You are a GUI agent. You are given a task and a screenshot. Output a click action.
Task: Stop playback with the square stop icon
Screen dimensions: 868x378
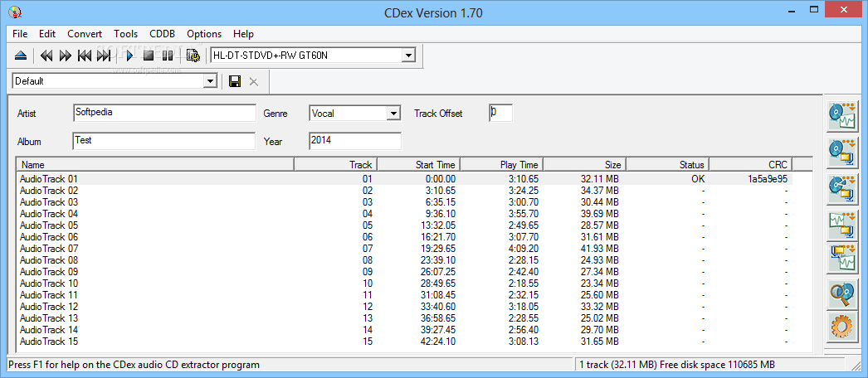click(148, 56)
